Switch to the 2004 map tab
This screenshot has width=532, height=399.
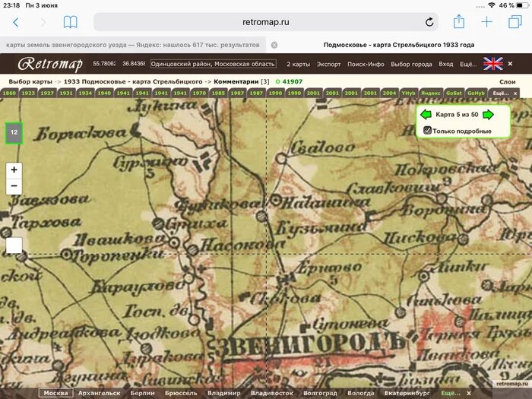(x=389, y=93)
